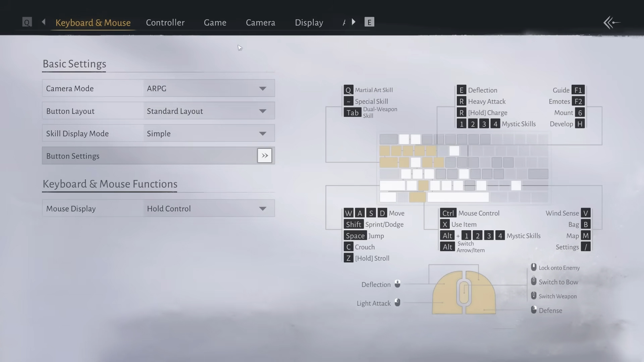Click the left tab scroll arrow
This screenshot has height=362, width=644.
click(44, 22)
